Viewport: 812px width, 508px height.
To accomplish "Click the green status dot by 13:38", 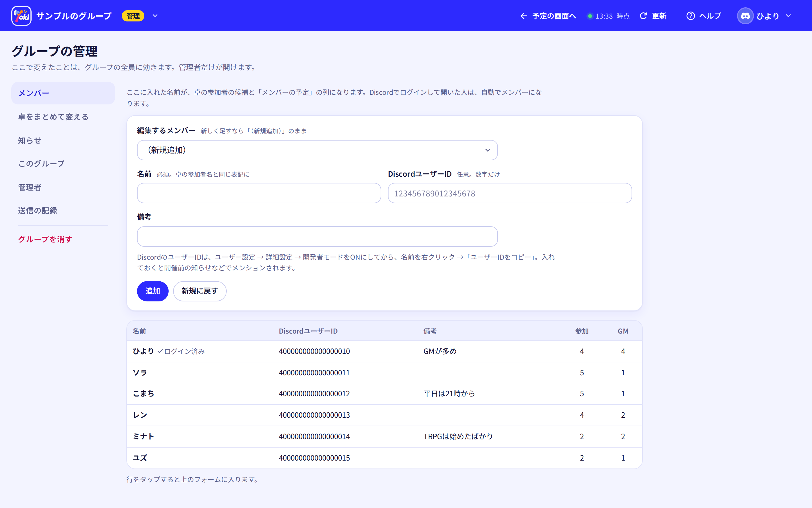I will pos(590,16).
